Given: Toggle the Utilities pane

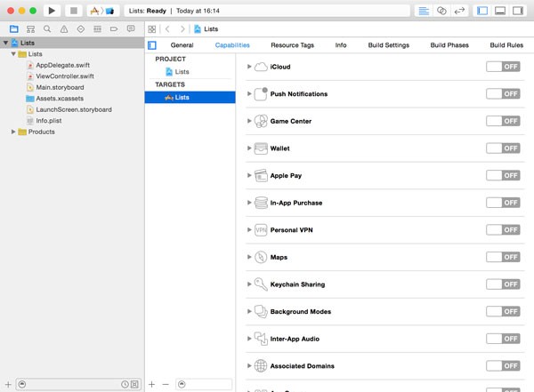Looking at the screenshot, I should [518, 11].
